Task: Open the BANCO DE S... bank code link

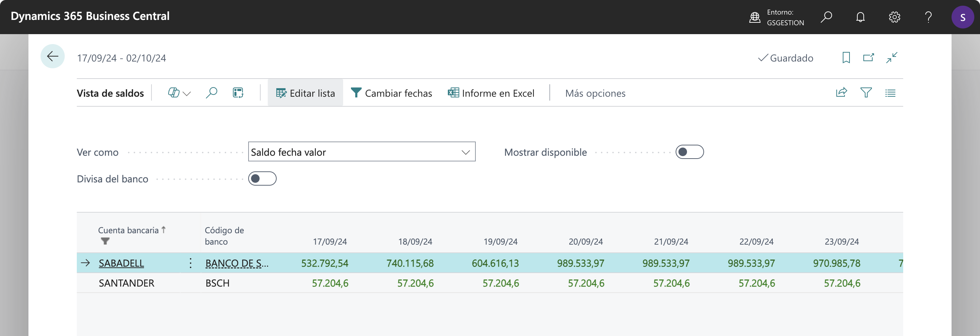Action: click(236, 263)
